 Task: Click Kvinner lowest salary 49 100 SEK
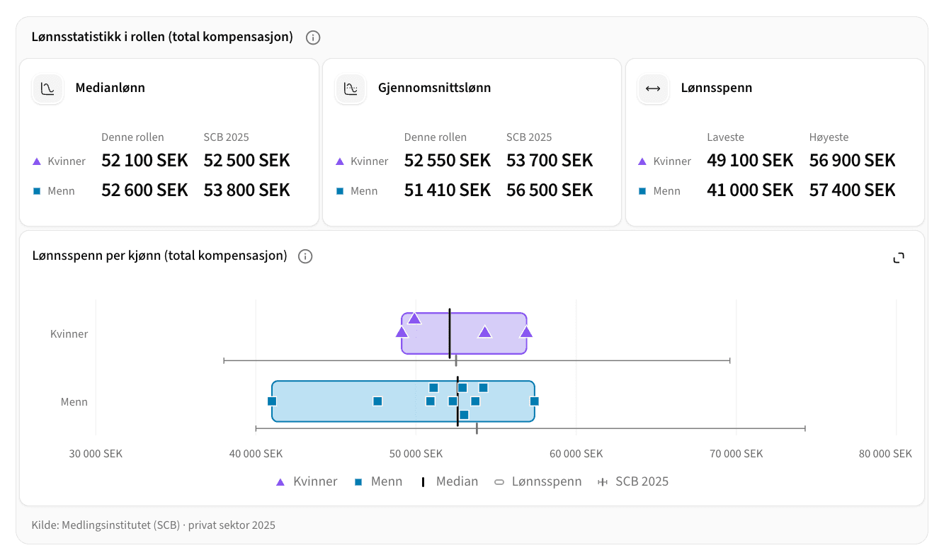tap(750, 161)
